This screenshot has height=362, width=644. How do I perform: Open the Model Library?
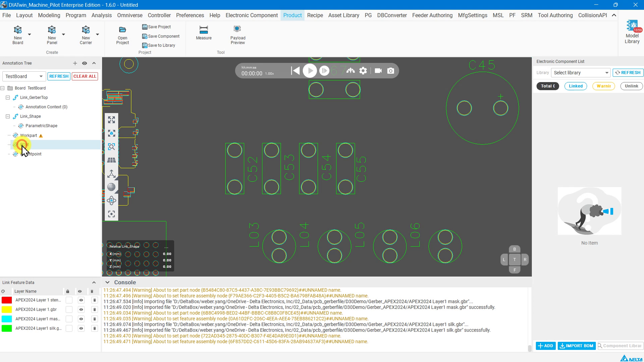[x=632, y=32]
